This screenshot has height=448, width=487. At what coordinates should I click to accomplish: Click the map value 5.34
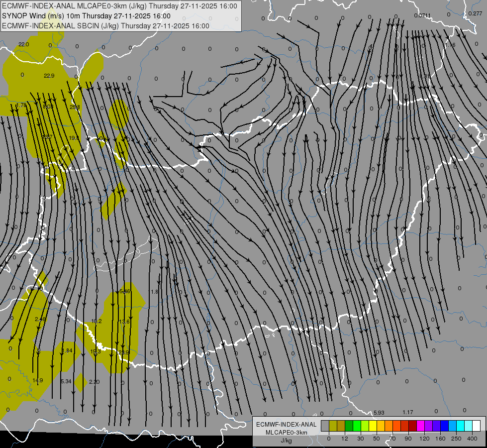click(66, 381)
